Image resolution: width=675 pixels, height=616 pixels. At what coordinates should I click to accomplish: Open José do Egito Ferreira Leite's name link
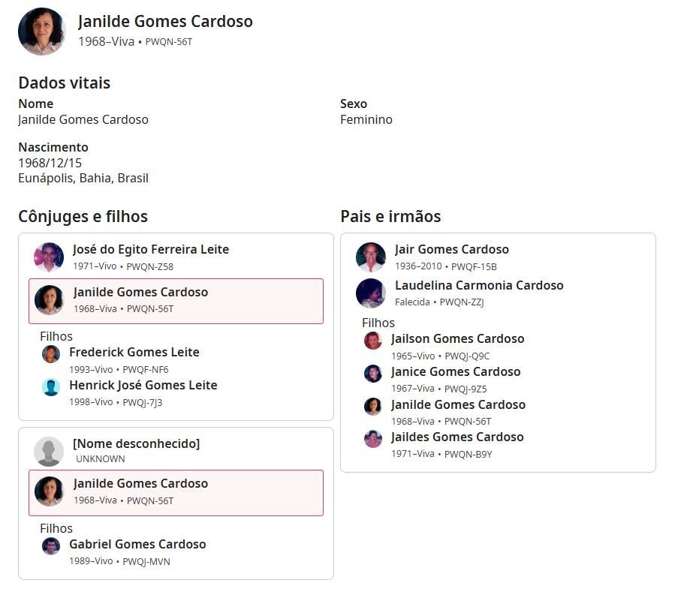[150, 250]
